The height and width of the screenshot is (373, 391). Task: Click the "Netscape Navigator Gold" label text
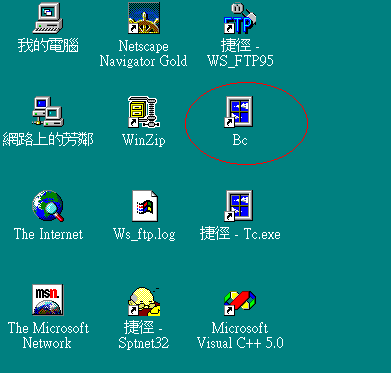tap(143, 53)
